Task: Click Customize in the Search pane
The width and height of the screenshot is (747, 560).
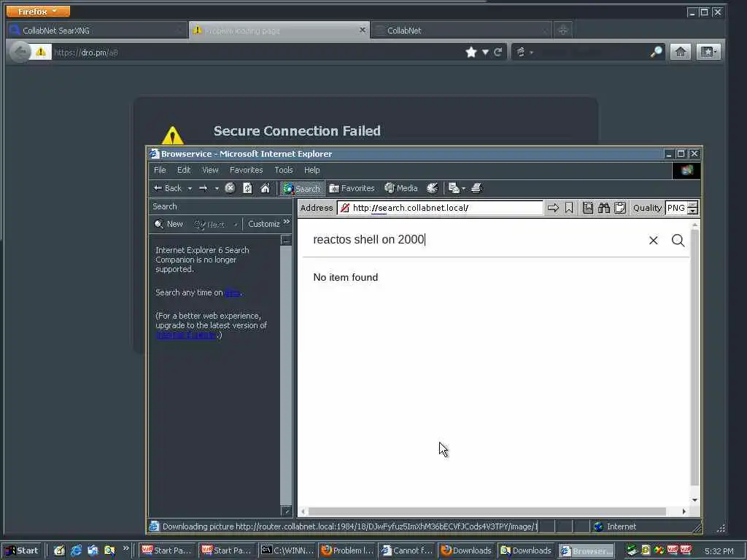Action: point(264,224)
